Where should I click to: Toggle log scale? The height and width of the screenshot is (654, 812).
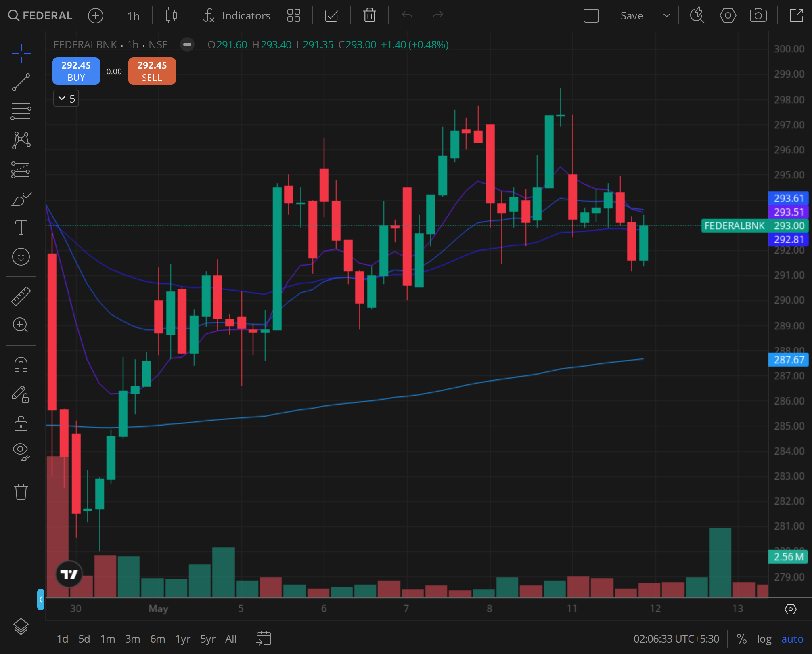point(764,639)
